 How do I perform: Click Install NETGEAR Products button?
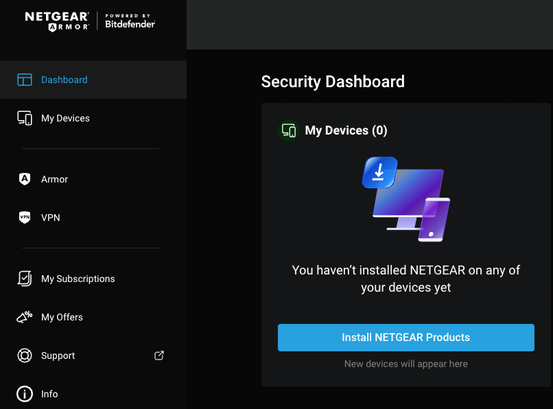(406, 337)
